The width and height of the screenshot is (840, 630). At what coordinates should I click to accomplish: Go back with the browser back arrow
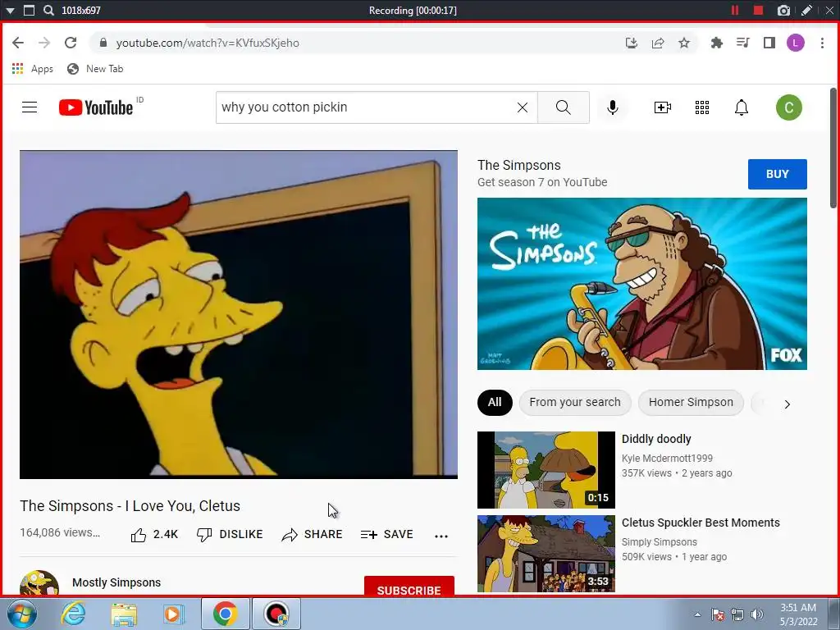(18, 43)
